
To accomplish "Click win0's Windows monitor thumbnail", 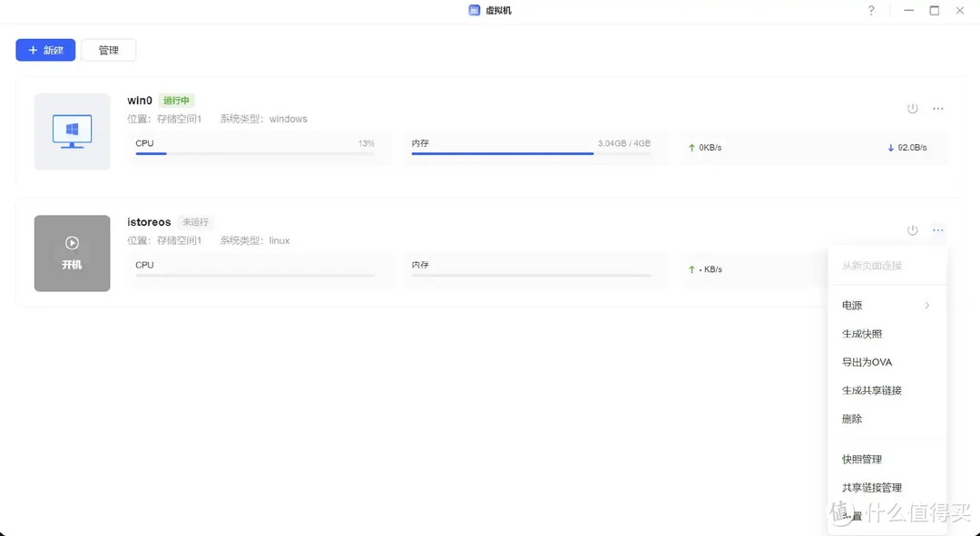I will pos(72,131).
